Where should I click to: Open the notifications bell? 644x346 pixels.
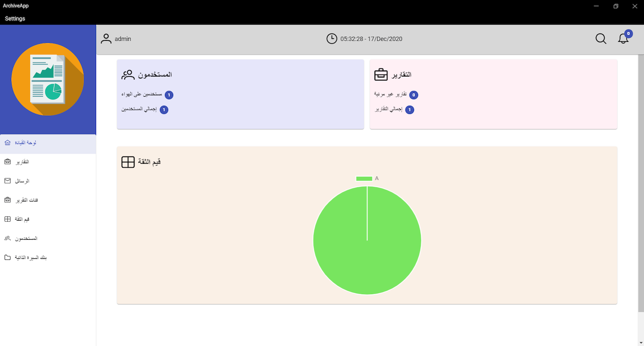click(623, 39)
